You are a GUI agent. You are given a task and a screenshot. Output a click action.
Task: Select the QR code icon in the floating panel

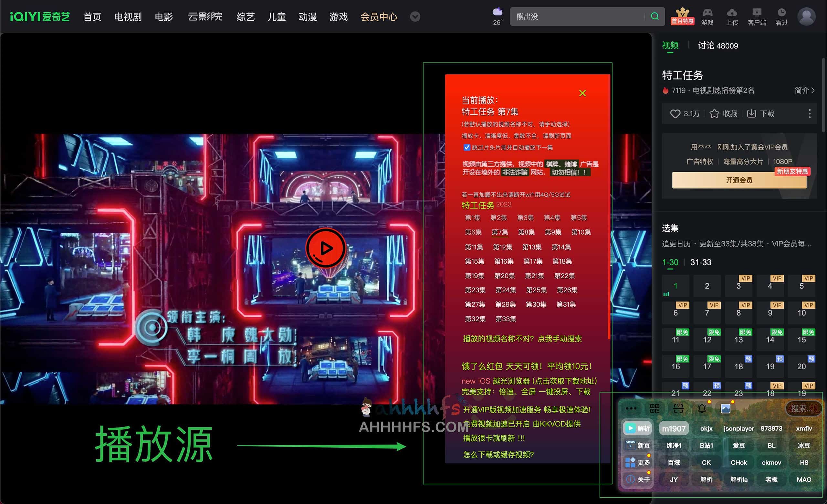[654, 409]
